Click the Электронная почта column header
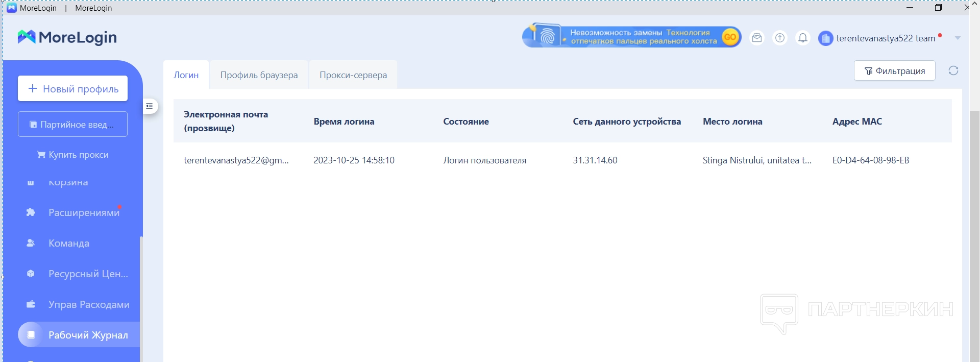This screenshot has height=362, width=980. click(x=226, y=121)
